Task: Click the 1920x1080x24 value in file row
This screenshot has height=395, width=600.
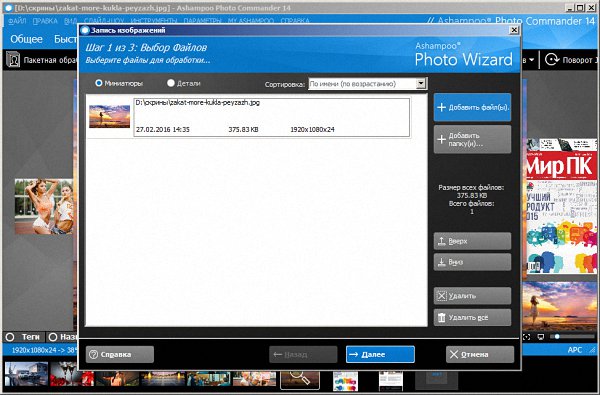Action: point(312,130)
